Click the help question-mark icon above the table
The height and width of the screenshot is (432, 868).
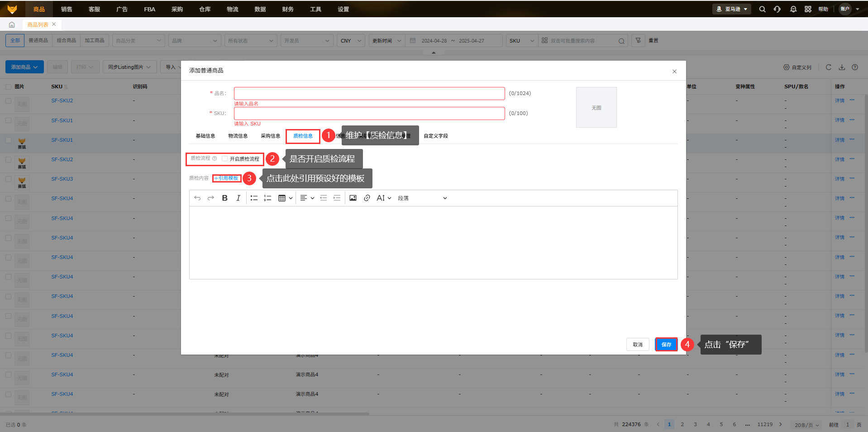tap(855, 67)
